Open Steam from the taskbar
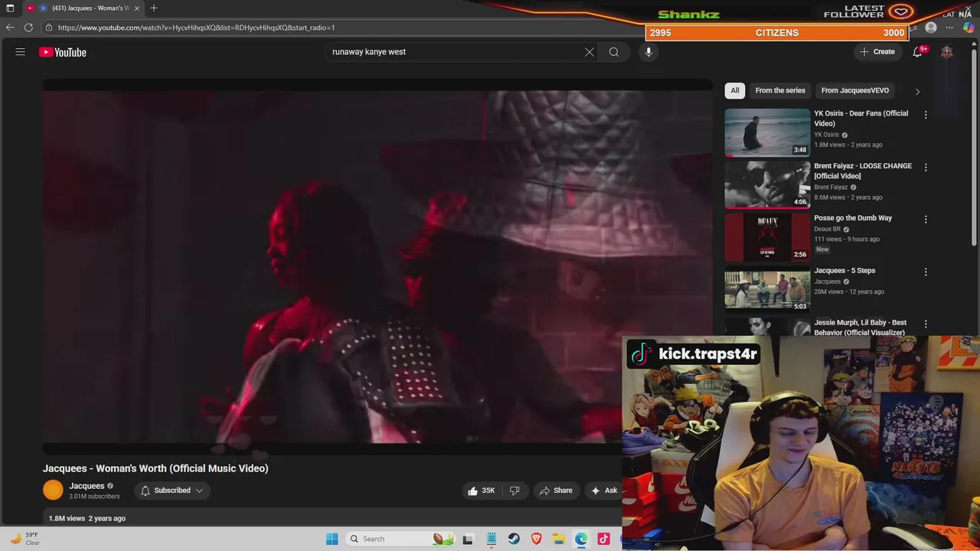The height and width of the screenshot is (551, 980). pyautogui.click(x=514, y=539)
